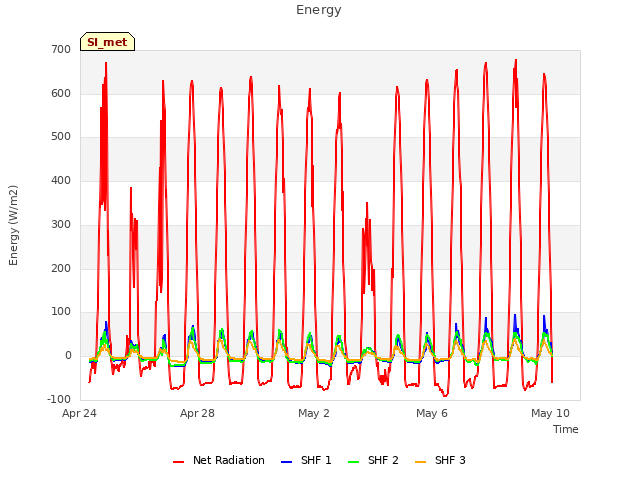The height and width of the screenshot is (480, 640).
Task: Click the May 2 x-axis label
Action: (313, 413)
